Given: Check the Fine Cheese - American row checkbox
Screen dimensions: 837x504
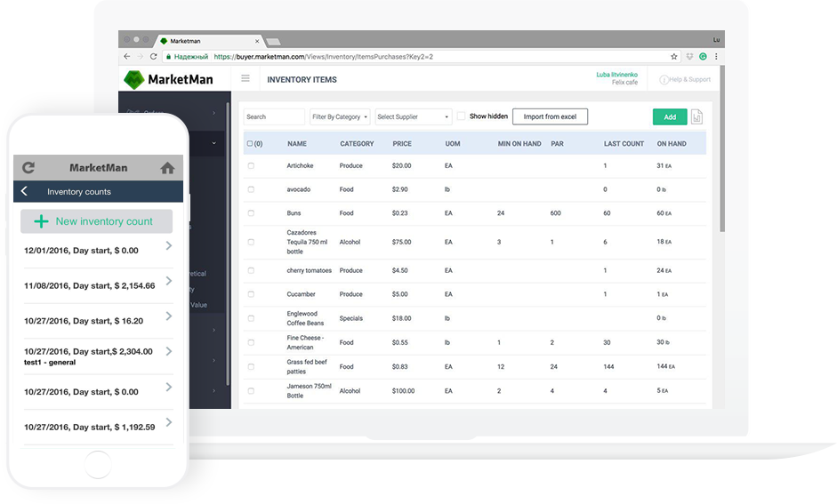Looking at the screenshot, I should coord(251,342).
